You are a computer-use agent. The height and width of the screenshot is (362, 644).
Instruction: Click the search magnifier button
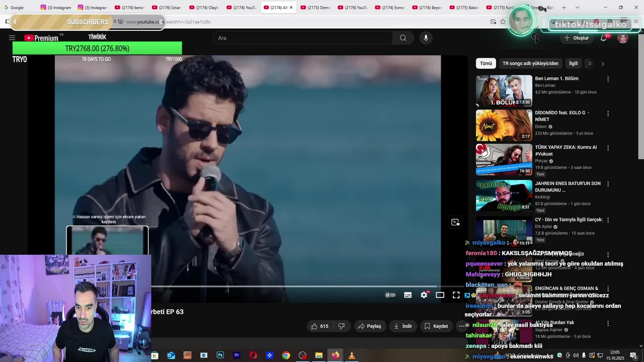coord(403,38)
